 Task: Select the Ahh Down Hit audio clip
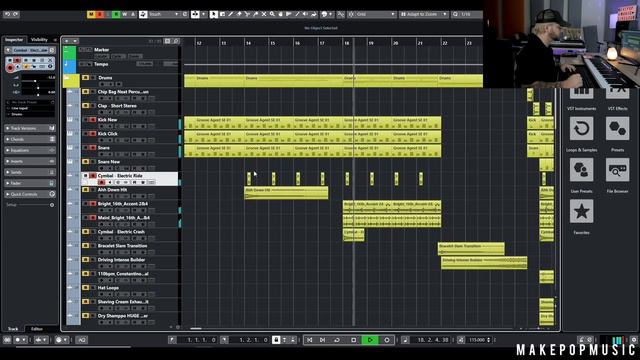[286, 193]
